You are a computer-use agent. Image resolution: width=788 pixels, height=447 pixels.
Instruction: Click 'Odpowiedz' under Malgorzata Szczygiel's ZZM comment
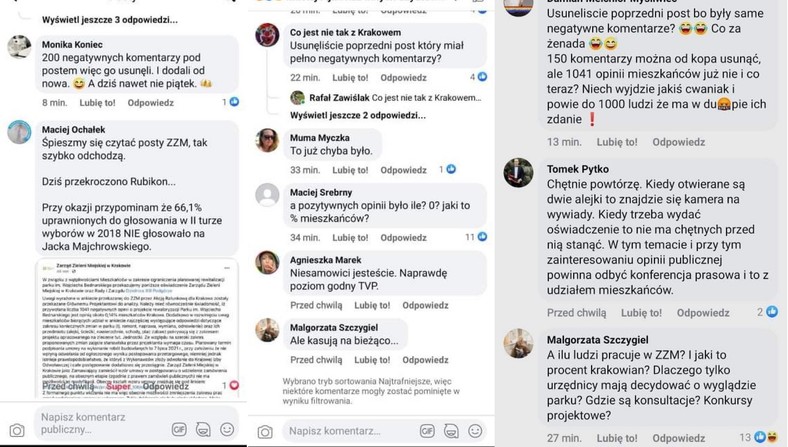(x=678, y=438)
